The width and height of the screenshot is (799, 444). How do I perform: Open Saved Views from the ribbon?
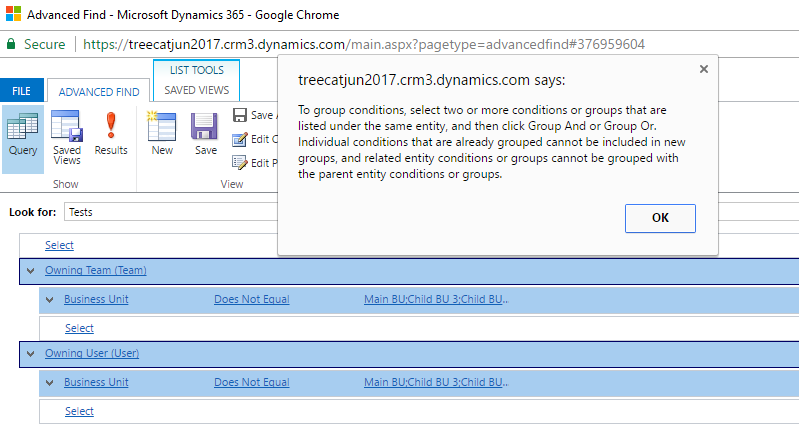pyautogui.click(x=67, y=138)
